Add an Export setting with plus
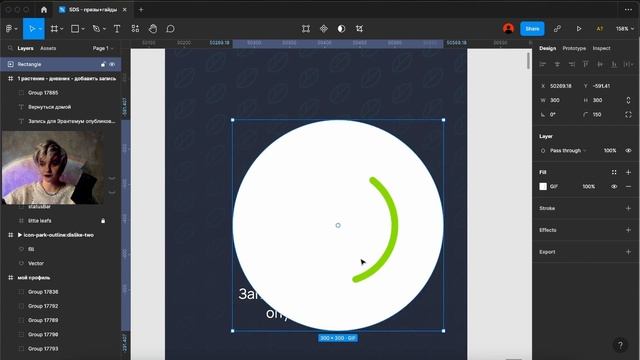 click(628, 252)
